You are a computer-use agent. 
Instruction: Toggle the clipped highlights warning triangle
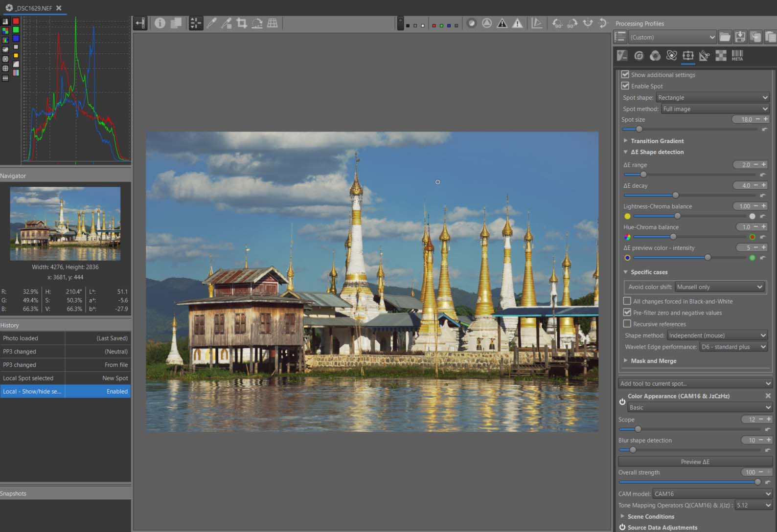517,23
